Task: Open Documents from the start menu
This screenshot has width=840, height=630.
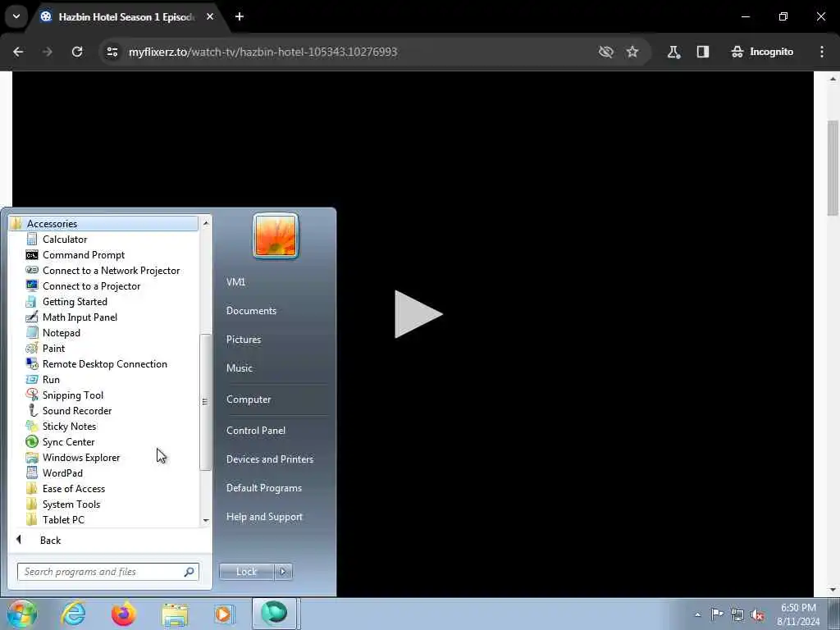Action: tap(251, 311)
